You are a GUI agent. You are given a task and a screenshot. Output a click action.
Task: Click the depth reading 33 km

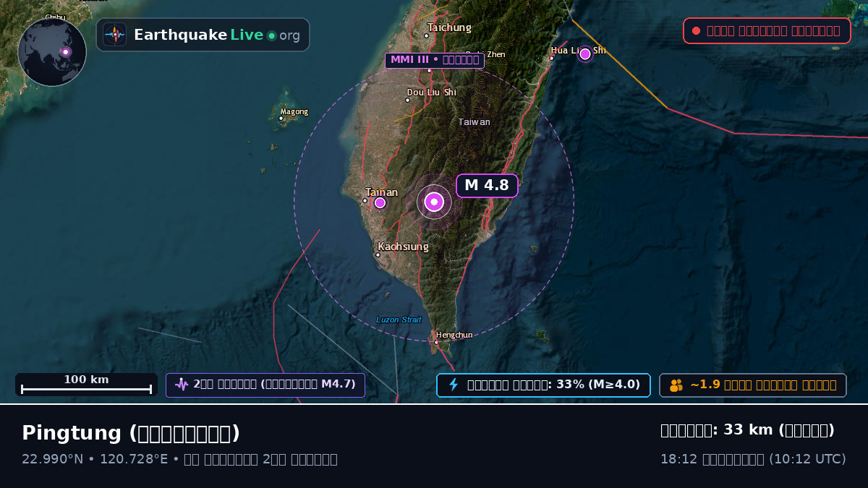pos(748,430)
